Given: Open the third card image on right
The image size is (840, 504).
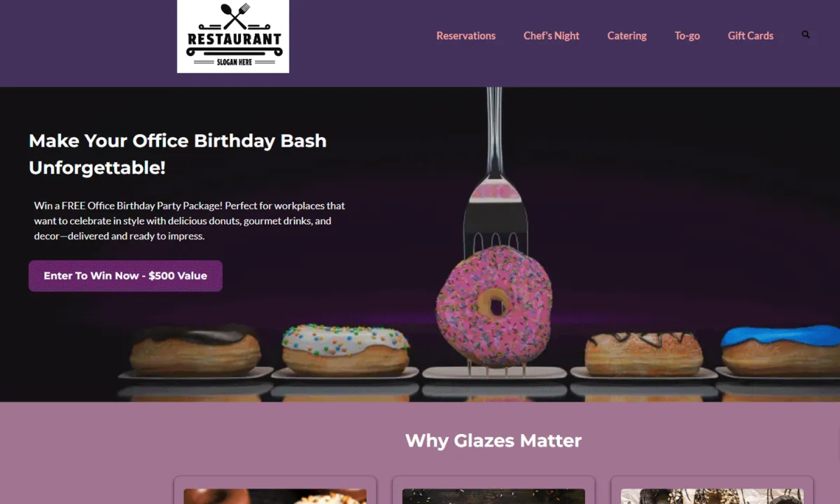Looking at the screenshot, I should 713,496.
